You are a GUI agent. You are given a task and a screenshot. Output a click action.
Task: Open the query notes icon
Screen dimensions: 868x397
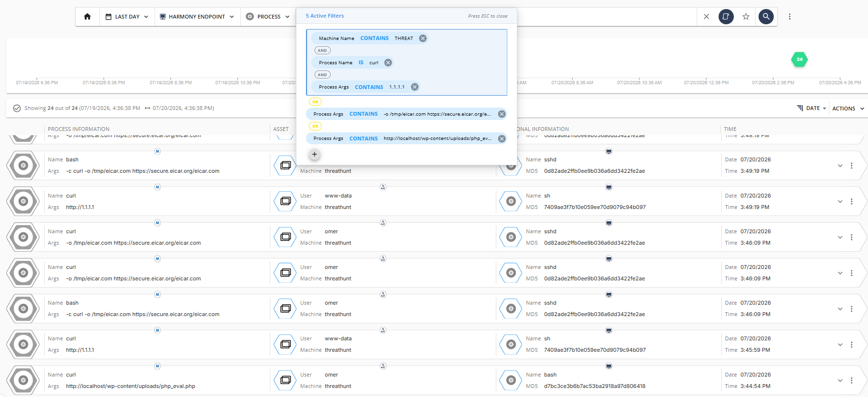click(x=726, y=17)
